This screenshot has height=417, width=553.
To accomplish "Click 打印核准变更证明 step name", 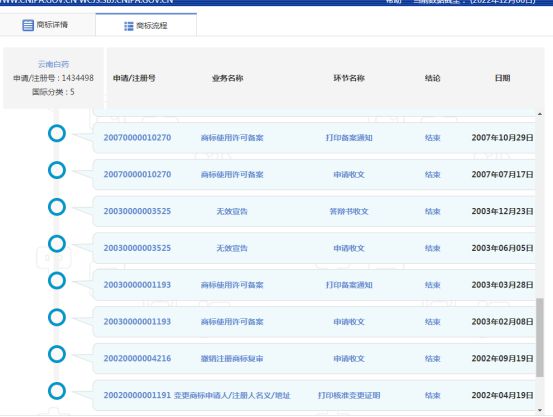I will point(349,395).
